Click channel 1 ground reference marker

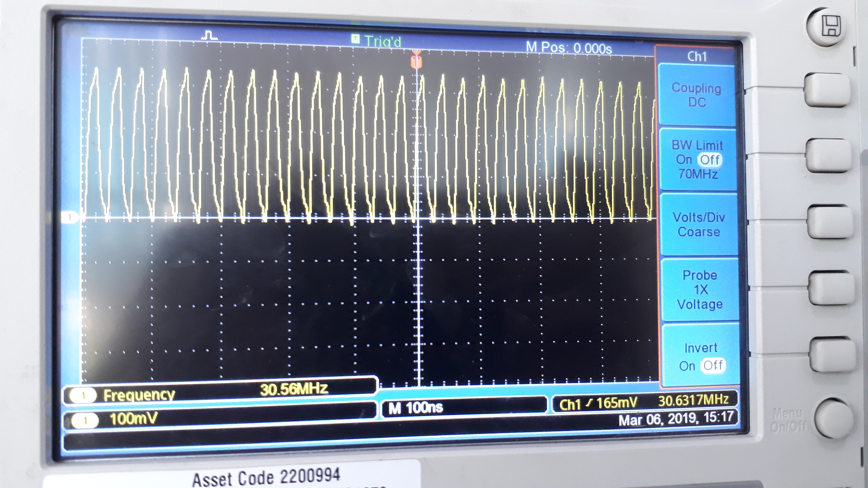tap(70, 217)
